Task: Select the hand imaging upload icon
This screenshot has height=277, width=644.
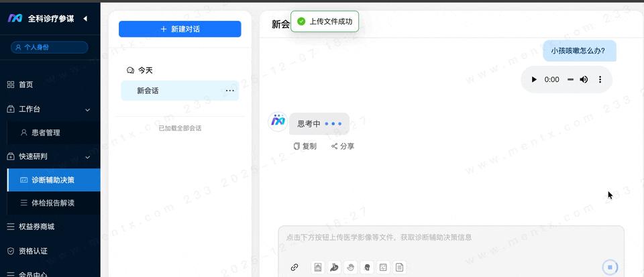Action: 350,268
